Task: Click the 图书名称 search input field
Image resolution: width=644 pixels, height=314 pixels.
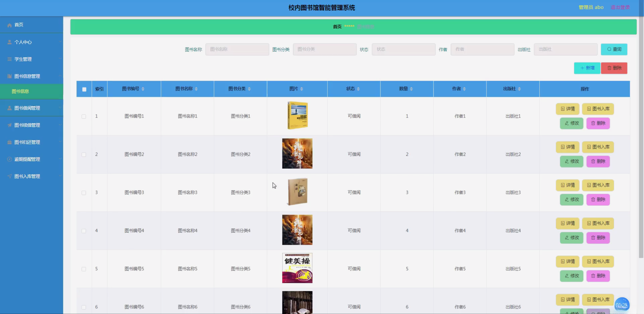Action: [237, 49]
